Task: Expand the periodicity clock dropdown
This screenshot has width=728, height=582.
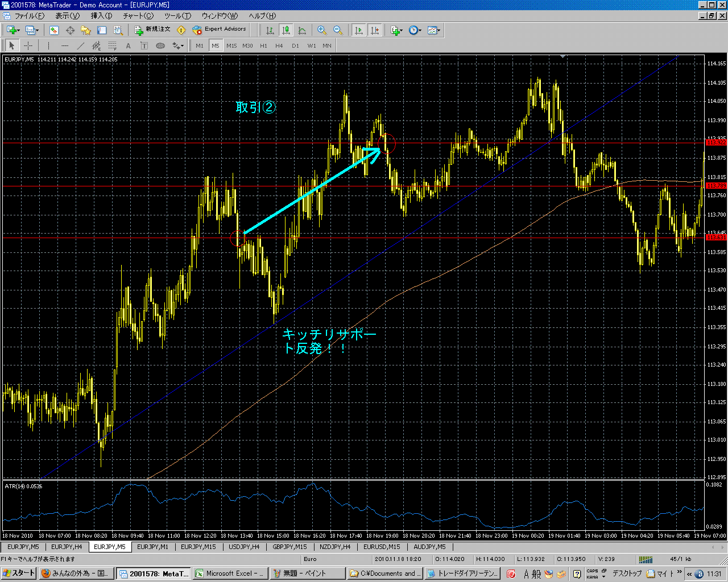Action: pos(415,30)
